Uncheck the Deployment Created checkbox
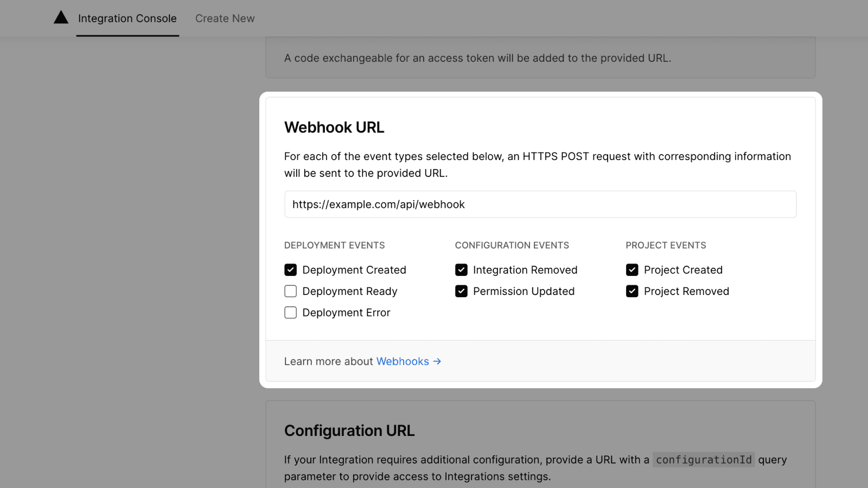The width and height of the screenshot is (868, 488). (x=290, y=269)
